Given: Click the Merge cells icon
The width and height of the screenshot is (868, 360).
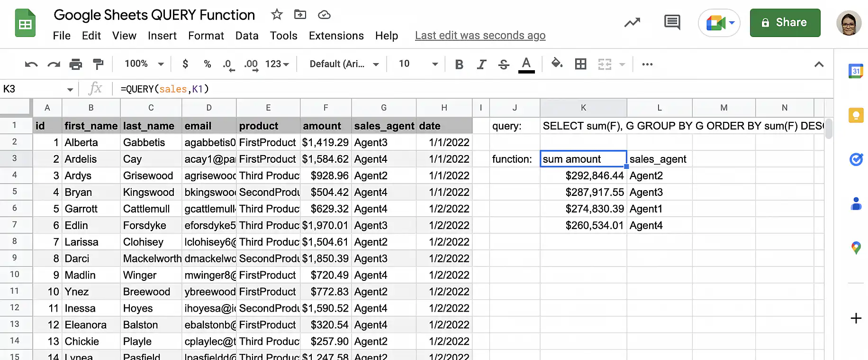Looking at the screenshot, I should click(x=605, y=64).
